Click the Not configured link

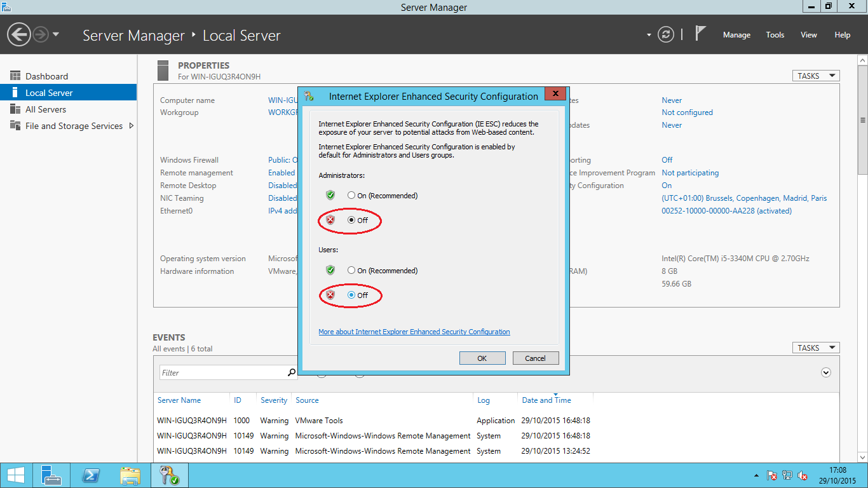point(687,112)
